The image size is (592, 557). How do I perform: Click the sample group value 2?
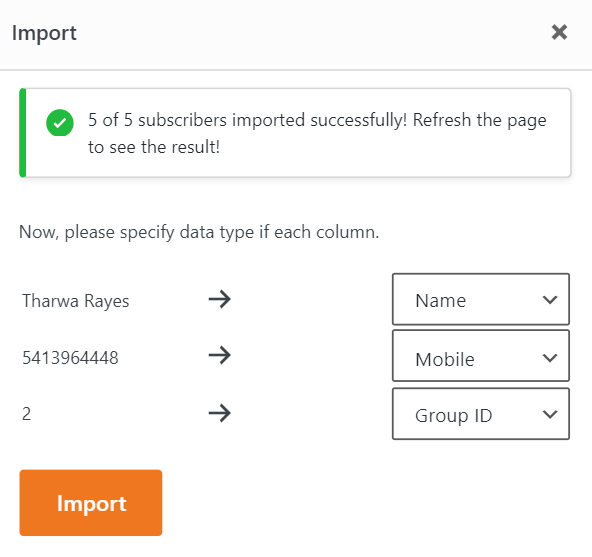click(x=26, y=414)
